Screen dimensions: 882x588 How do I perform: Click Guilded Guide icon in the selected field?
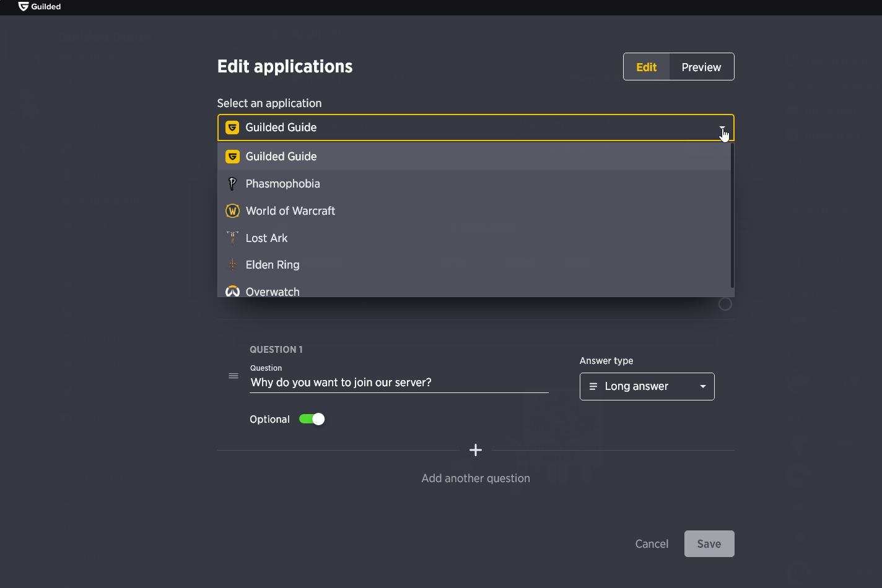coord(232,128)
